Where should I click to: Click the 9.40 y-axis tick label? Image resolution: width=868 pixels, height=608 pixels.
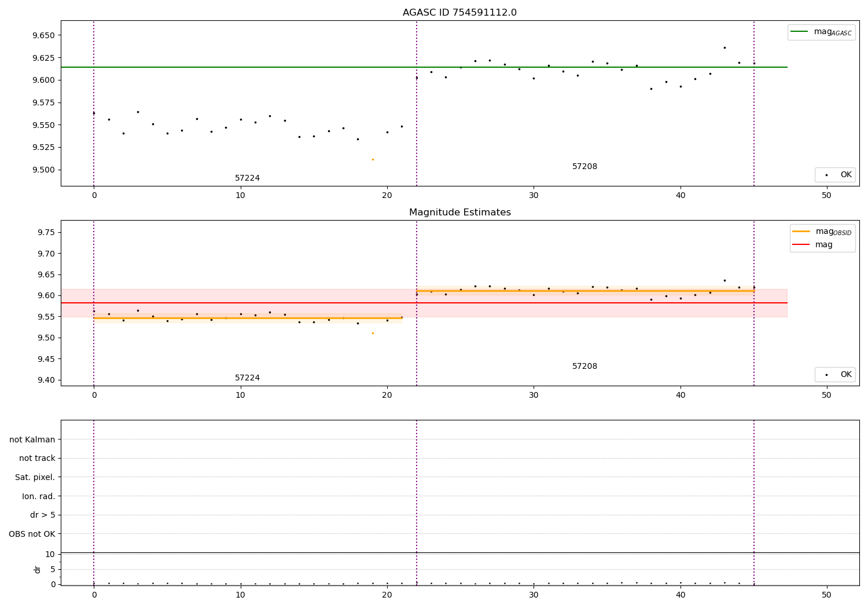coord(46,380)
